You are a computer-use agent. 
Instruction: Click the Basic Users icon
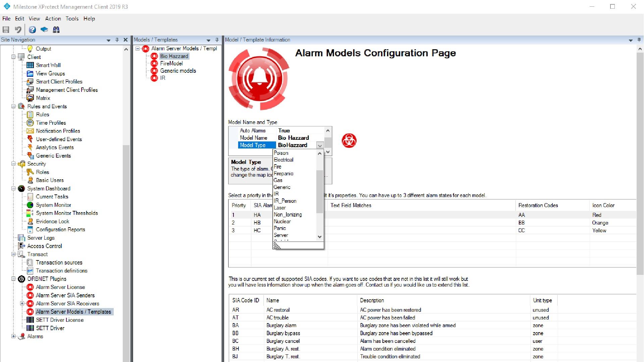click(x=30, y=180)
